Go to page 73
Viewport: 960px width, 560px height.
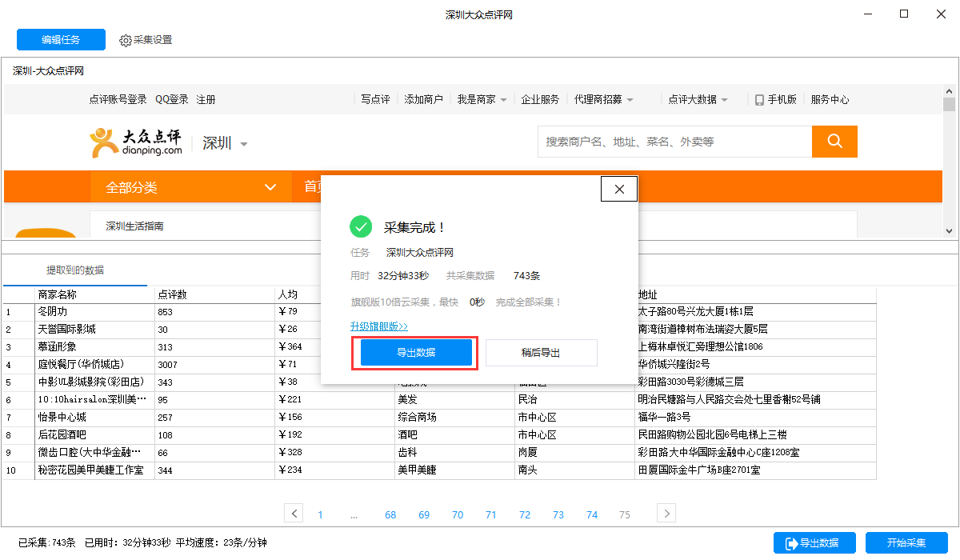(558, 514)
